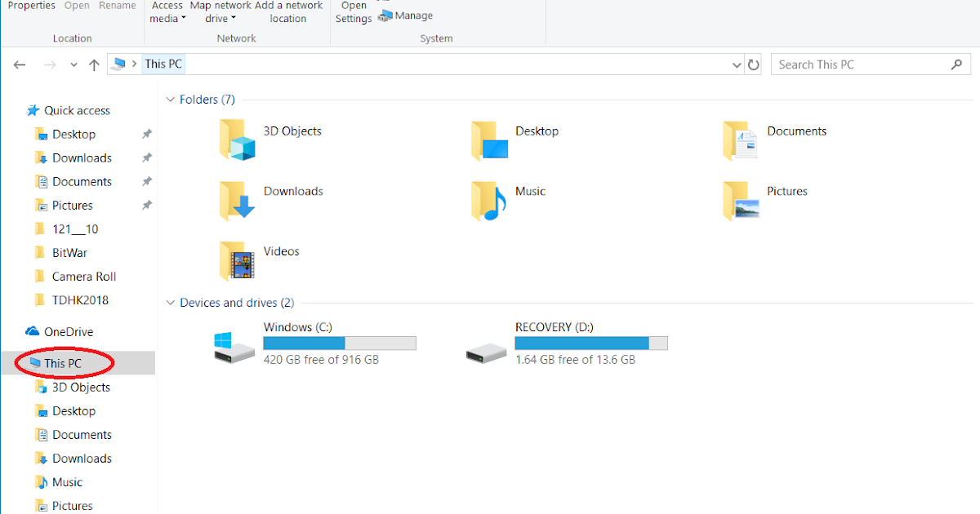Collapse the Devices and drives section
This screenshot has height=514, width=980.
coord(170,302)
